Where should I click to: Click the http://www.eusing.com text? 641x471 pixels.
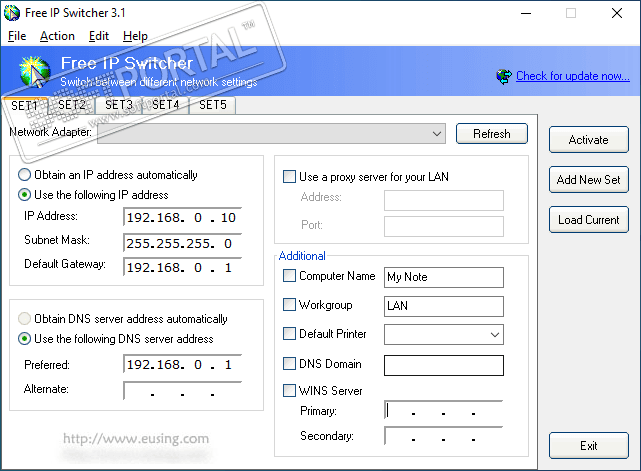[x=136, y=439]
